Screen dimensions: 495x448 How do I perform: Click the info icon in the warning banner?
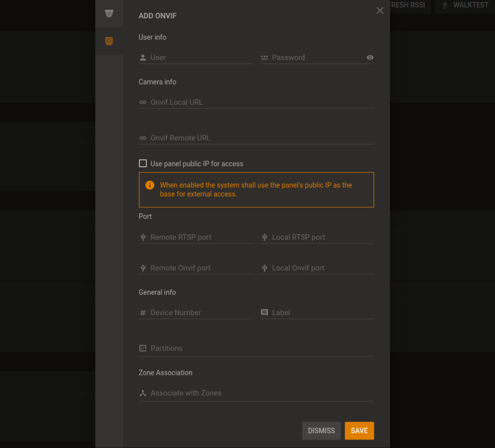point(150,185)
